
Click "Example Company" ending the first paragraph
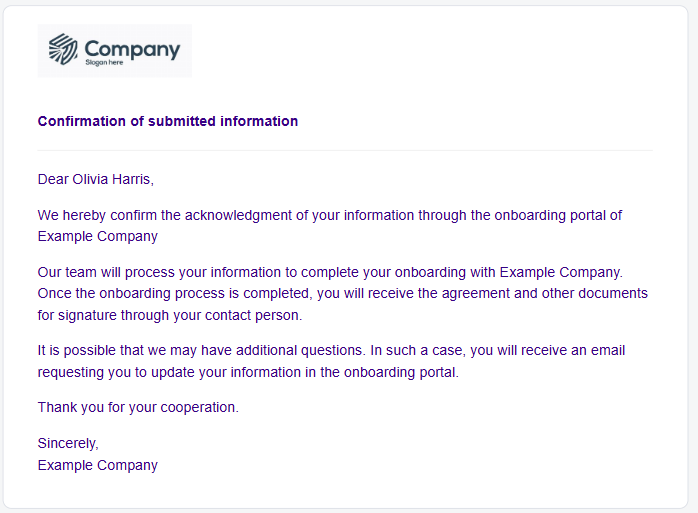coord(97,236)
